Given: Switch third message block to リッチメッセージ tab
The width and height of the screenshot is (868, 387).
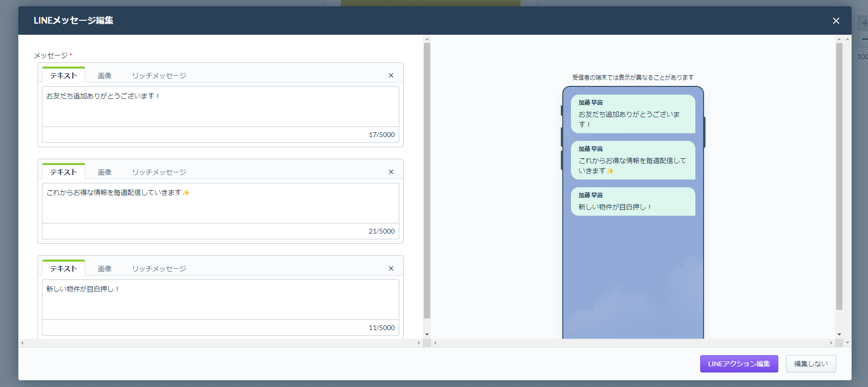Looking at the screenshot, I should tap(159, 269).
